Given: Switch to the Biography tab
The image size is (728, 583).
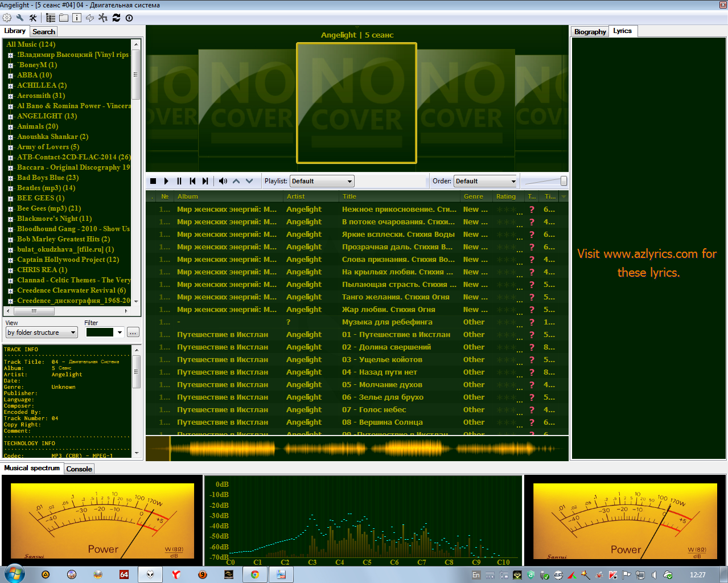Looking at the screenshot, I should [x=590, y=32].
